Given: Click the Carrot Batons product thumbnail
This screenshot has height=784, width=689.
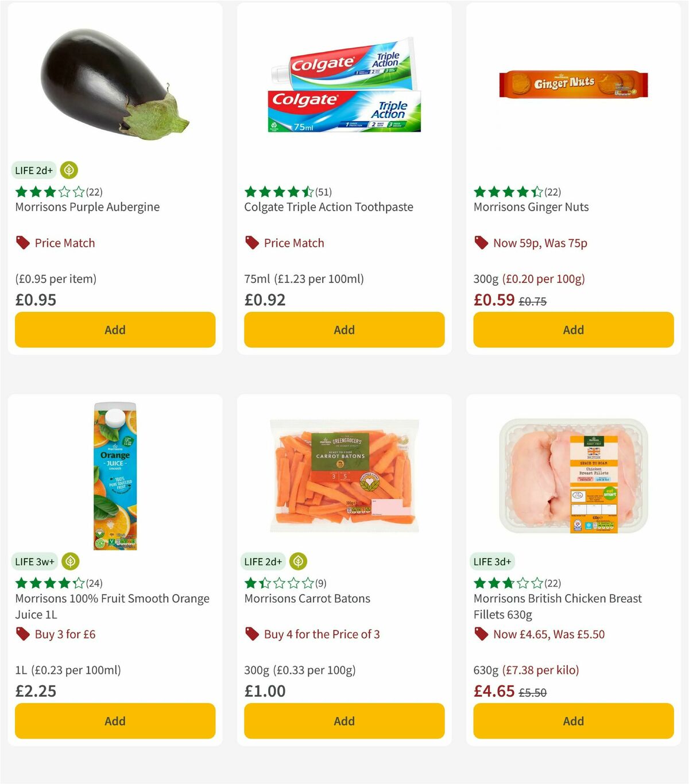Looking at the screenshot, I should tap(344, 475).
